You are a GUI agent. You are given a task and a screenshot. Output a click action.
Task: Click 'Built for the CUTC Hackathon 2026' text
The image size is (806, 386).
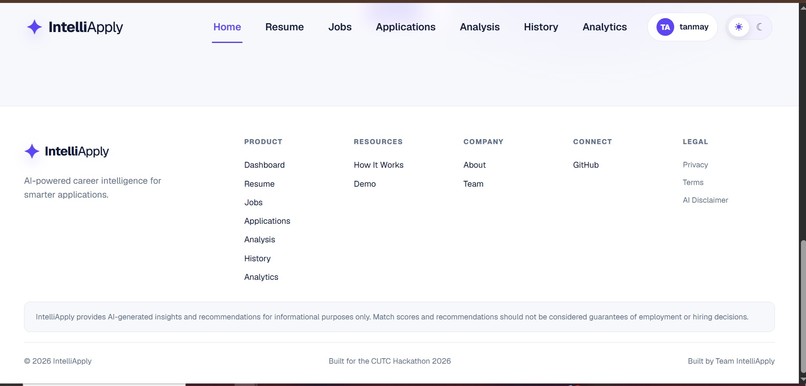390,361
